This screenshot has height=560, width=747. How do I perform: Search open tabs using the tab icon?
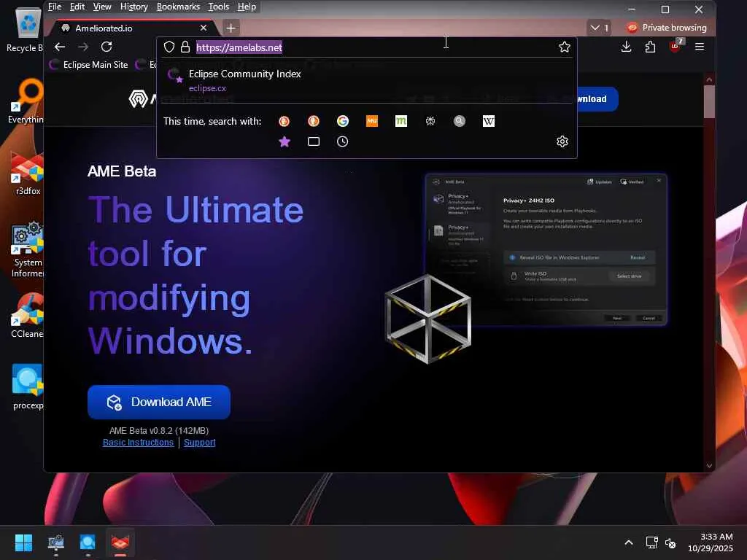tap(314, 141)
